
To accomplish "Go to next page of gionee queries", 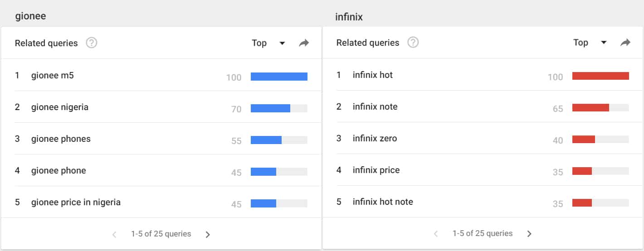I will [x=208, y=234].
